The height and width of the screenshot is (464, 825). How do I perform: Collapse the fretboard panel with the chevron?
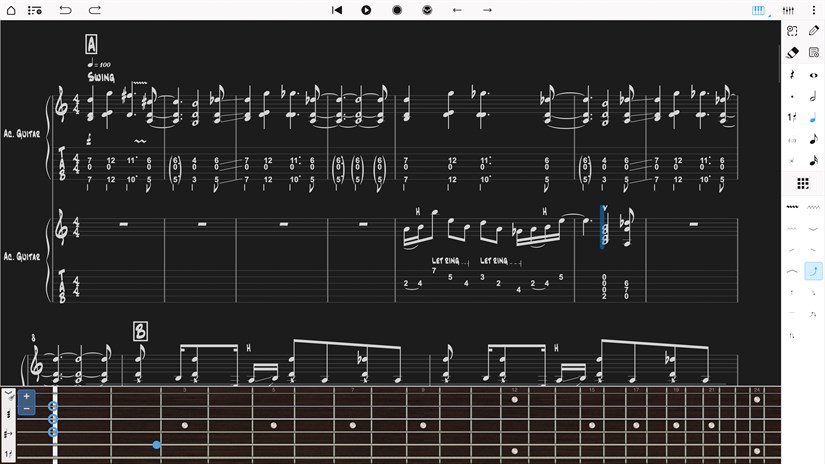tap(8, 394)
